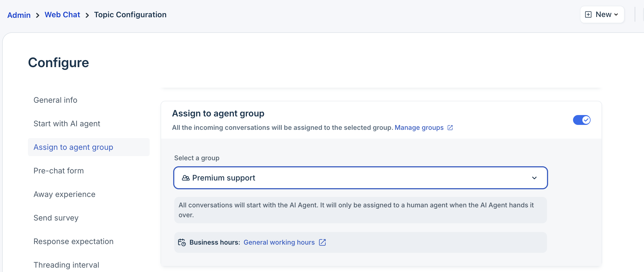Click the breadcrumb arrow after Admin
Viewport: 644px width, 272px height.
(x=38, y=15)
